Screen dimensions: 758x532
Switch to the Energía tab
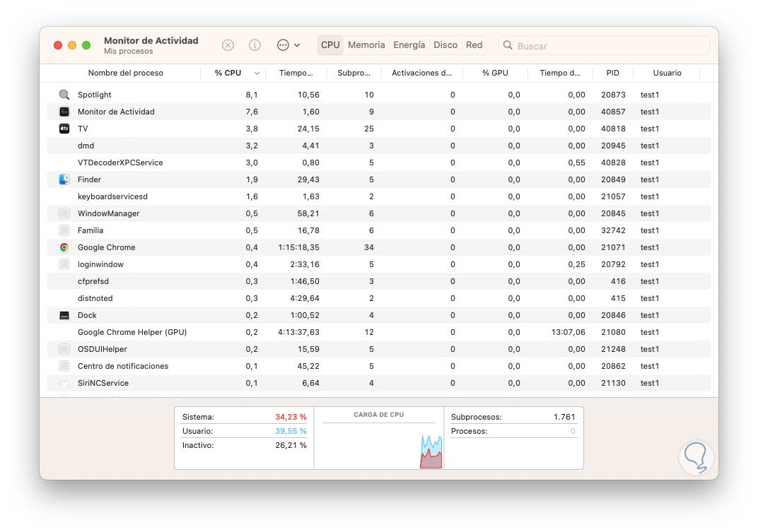[x=409, y=45]
